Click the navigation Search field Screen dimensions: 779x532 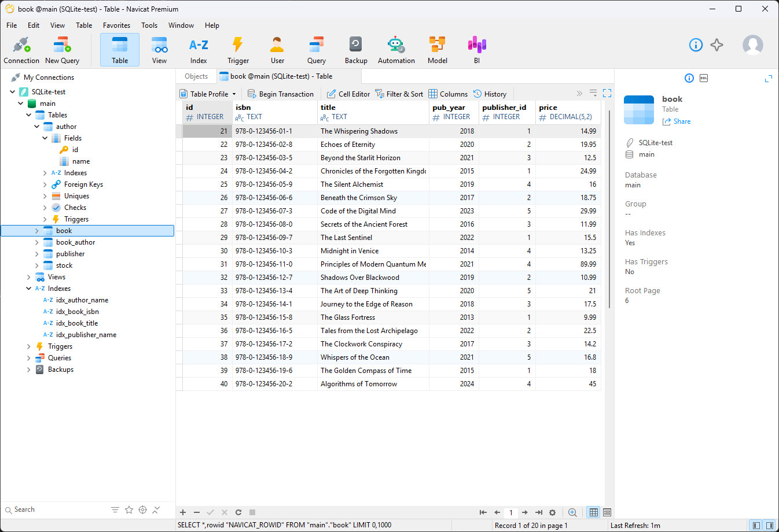click(x=55, y=509)
